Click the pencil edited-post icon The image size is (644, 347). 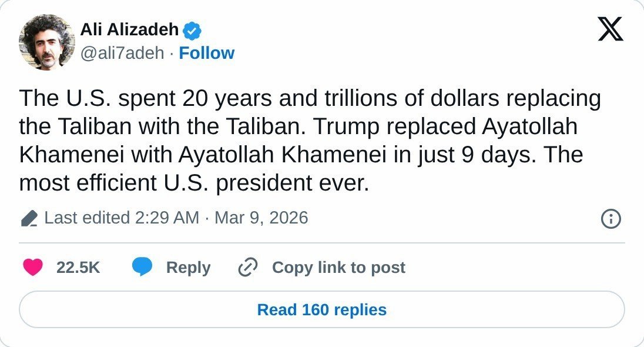coord(29,219)
